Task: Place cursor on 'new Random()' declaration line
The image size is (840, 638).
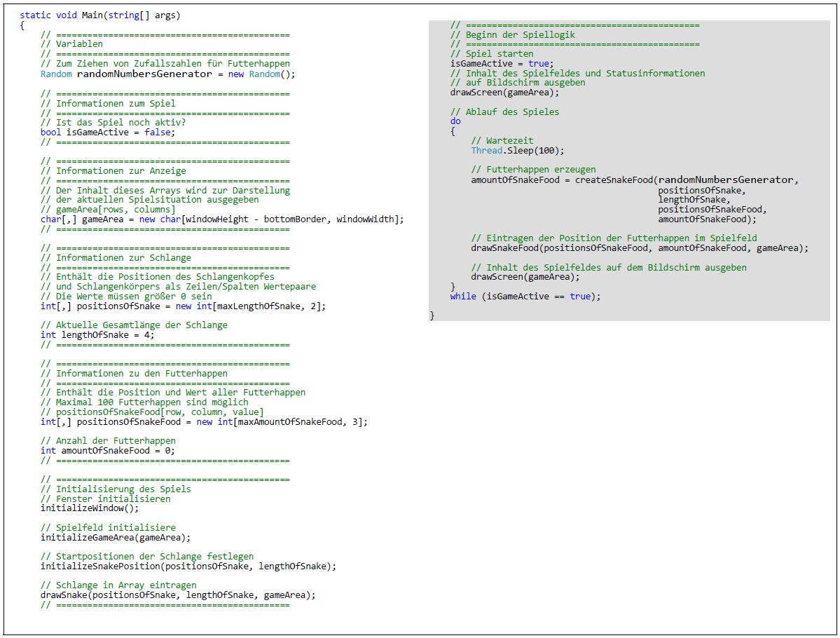Action: click(168, 74)
